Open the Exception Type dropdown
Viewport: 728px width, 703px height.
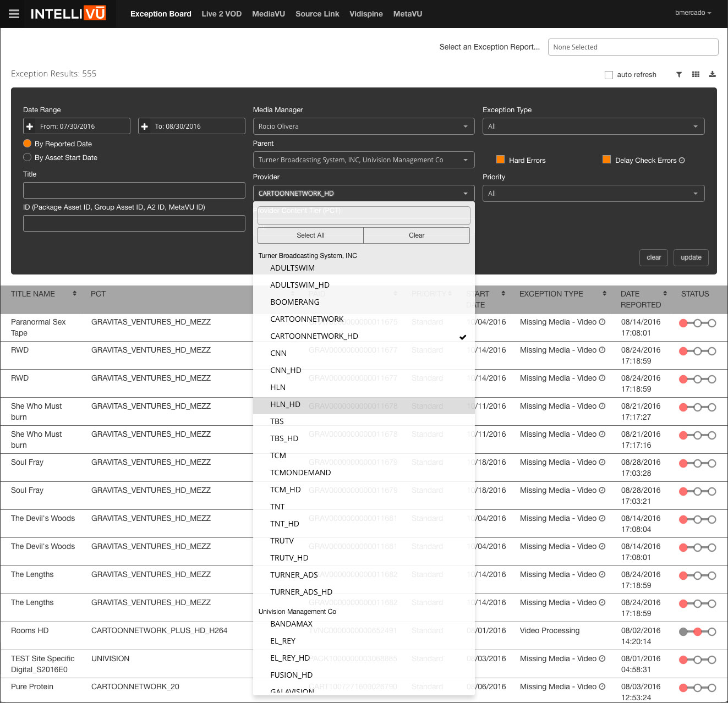[593, 127]
